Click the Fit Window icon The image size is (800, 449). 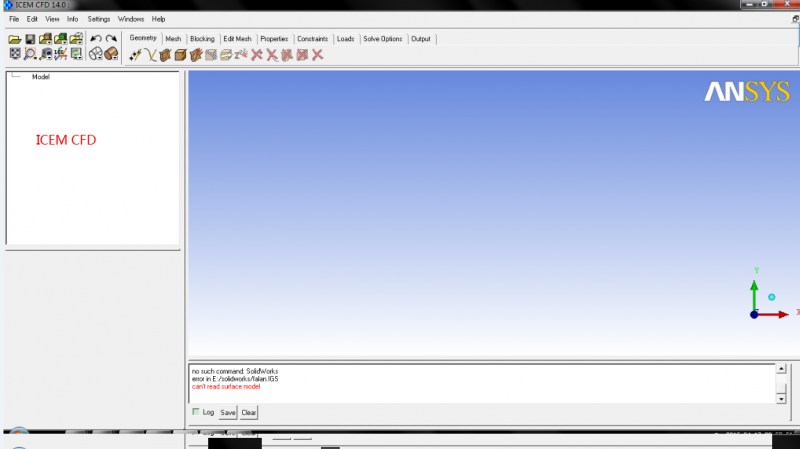pos(15,54)
